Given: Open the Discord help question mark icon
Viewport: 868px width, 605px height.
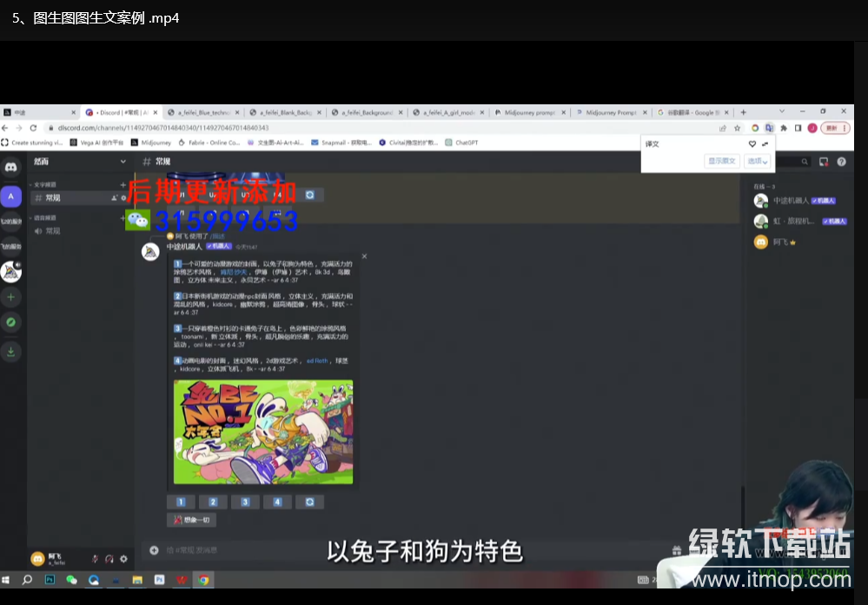Looking at the screenshot, I should coord(841,162).
